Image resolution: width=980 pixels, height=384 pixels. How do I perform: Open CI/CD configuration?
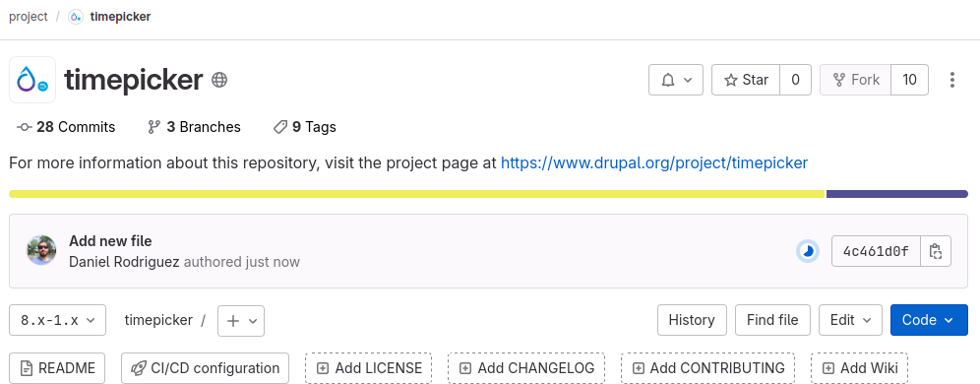pyautogui.click(x=205, y=368)
